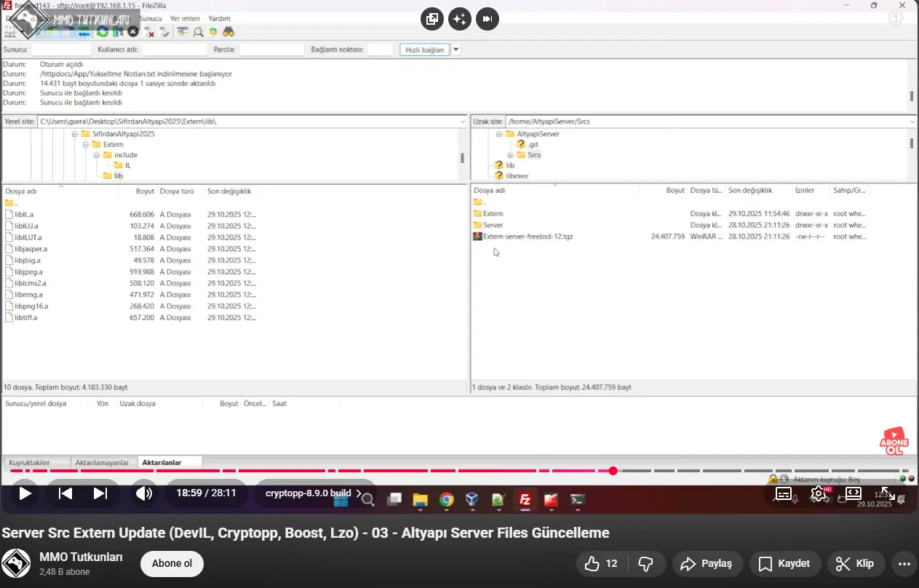This screenshot has width=919, height=588.
Task: Open the Yardım menu
Action: (219, 18)
